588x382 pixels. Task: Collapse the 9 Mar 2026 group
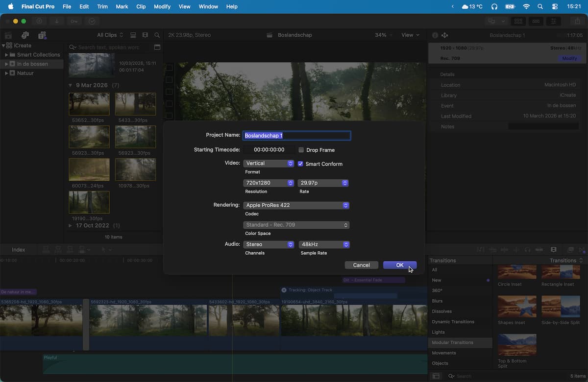click(70, 85)
